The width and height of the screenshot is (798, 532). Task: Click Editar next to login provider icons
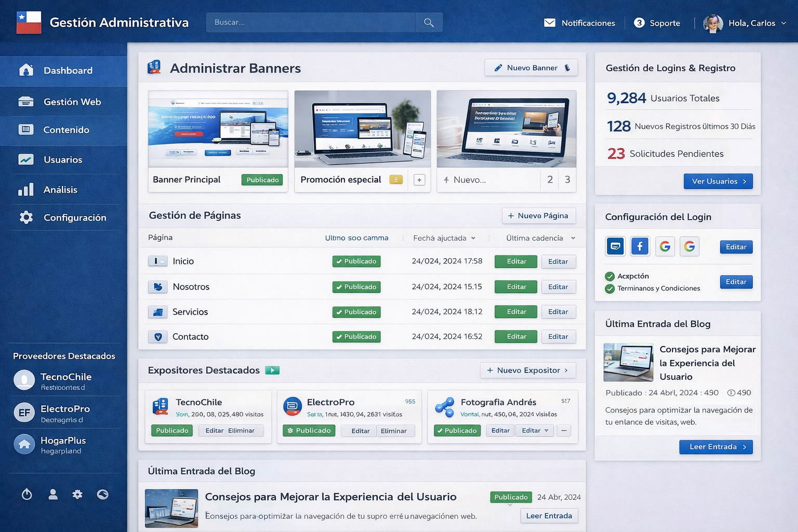pos(736,247)
